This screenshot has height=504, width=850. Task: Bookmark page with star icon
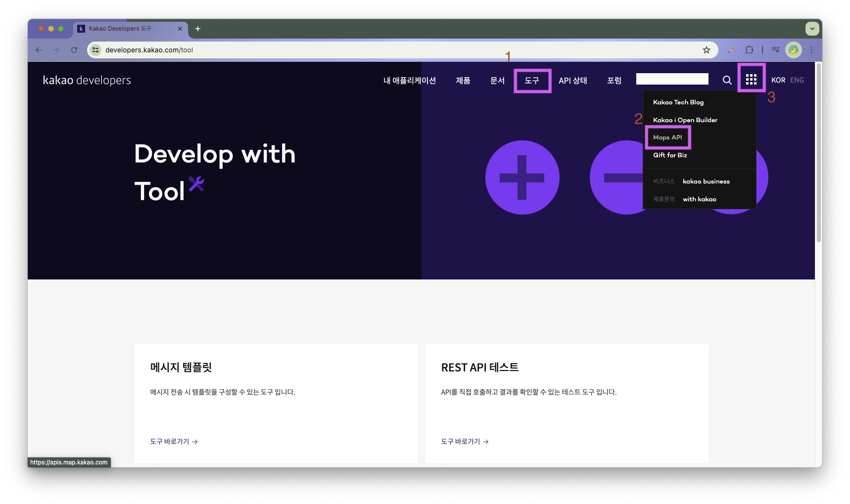[x=707, y=50]
